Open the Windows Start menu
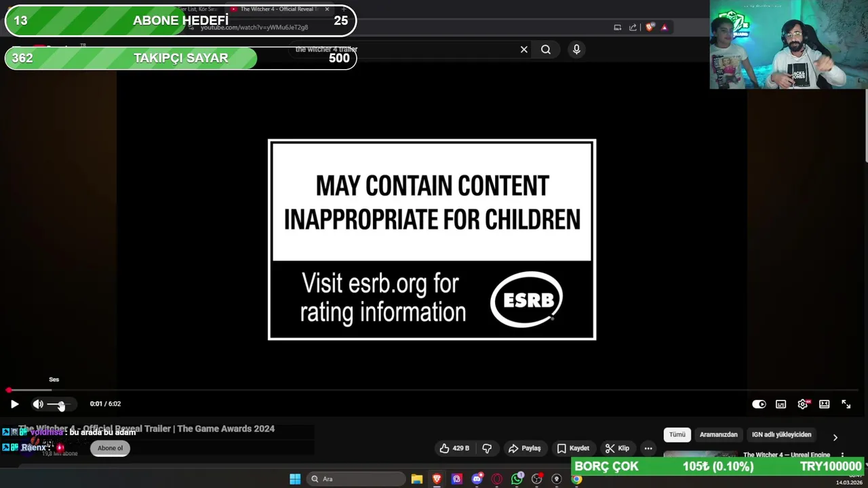Image resolution: width=868 pixels, height=488 pixels. 295,479
